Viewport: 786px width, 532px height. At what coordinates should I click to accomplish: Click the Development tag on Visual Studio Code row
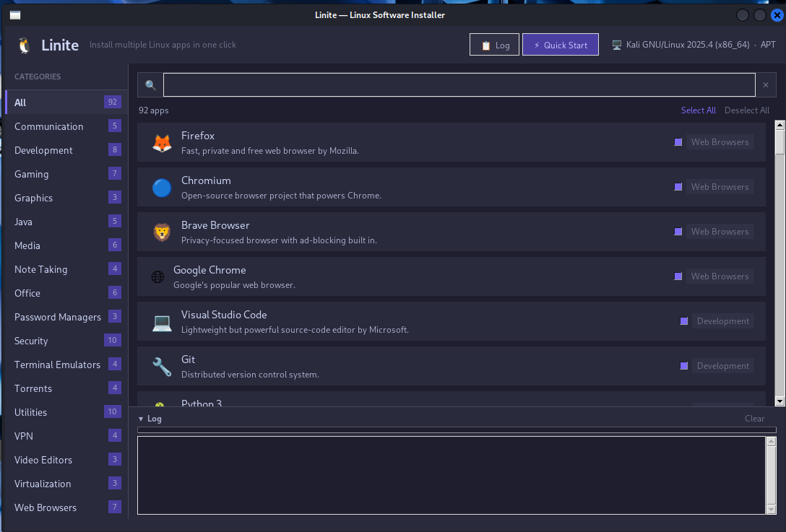[x=723, y=321]
